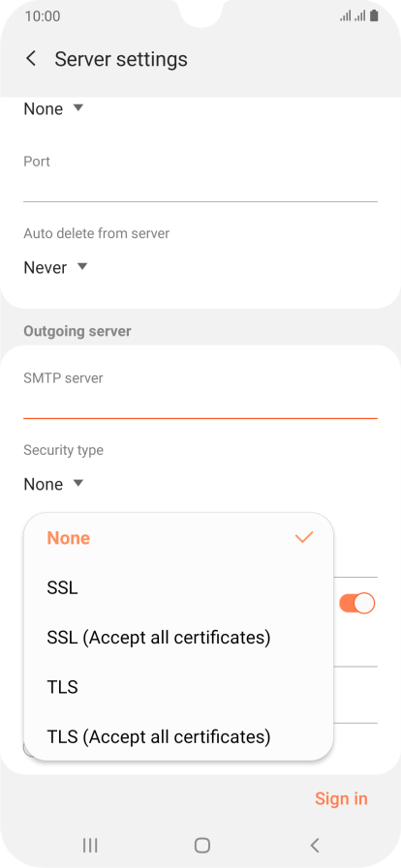The height and width of the screenshot is (868, 401).
Task: Tap the Sign in button
Action: 341,798
